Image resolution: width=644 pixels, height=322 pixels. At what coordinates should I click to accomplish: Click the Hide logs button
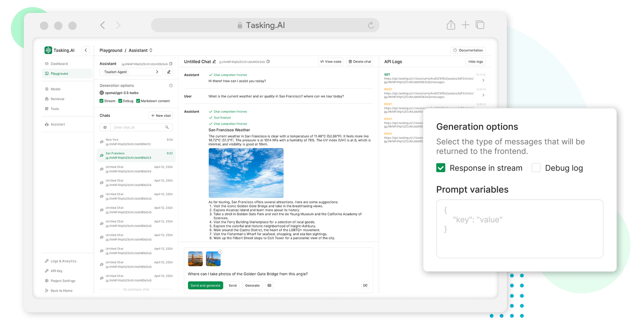475,62
